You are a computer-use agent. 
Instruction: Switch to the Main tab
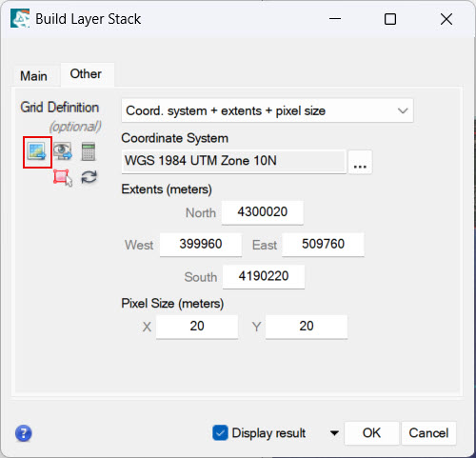pos(33,76)
